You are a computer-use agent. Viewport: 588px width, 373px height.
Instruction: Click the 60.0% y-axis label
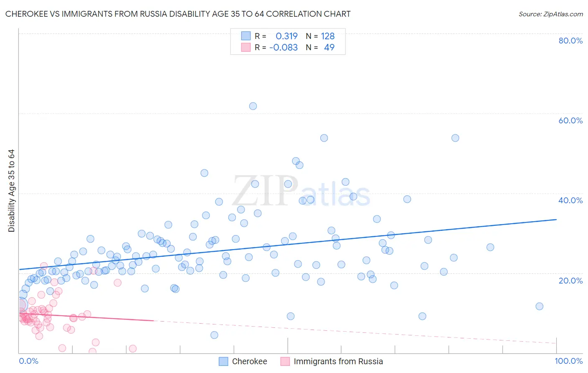tap(570, 120)
